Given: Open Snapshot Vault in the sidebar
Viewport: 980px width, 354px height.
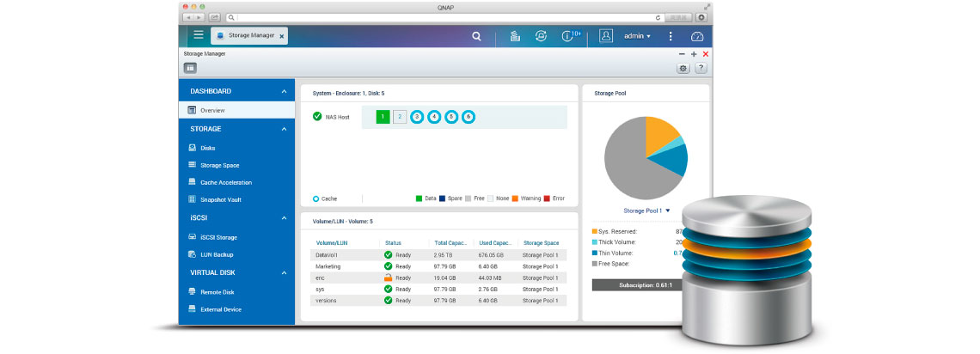Looking at the screenshot, I should [219, 199].
